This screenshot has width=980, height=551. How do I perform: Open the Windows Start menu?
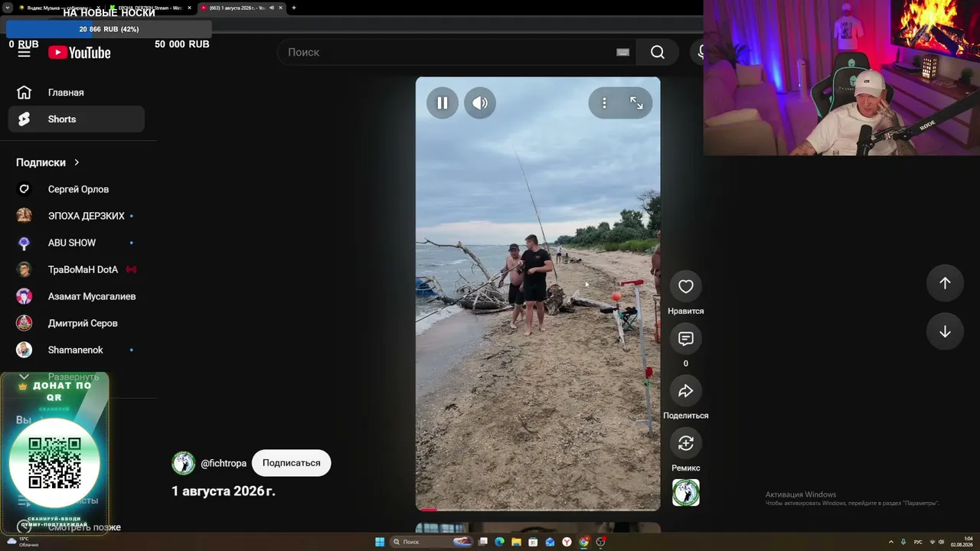pos(380,542)
